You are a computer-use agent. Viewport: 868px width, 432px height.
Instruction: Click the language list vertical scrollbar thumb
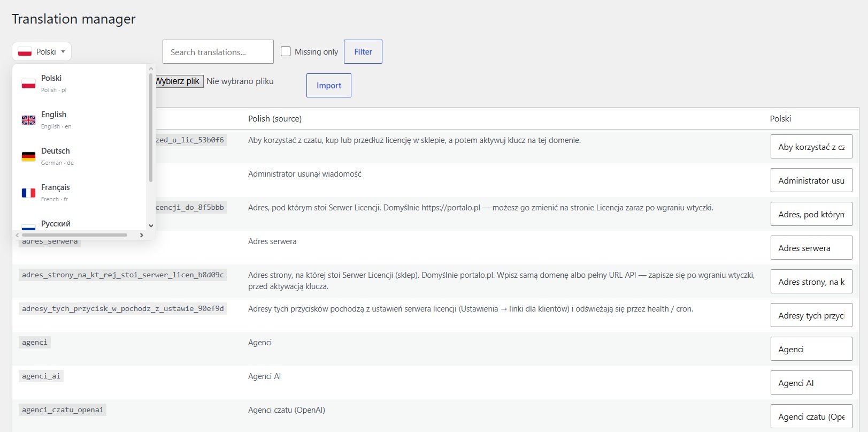pos(151,127)
